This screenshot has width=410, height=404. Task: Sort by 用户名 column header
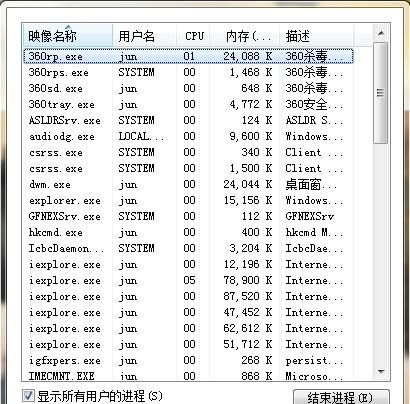144,36
